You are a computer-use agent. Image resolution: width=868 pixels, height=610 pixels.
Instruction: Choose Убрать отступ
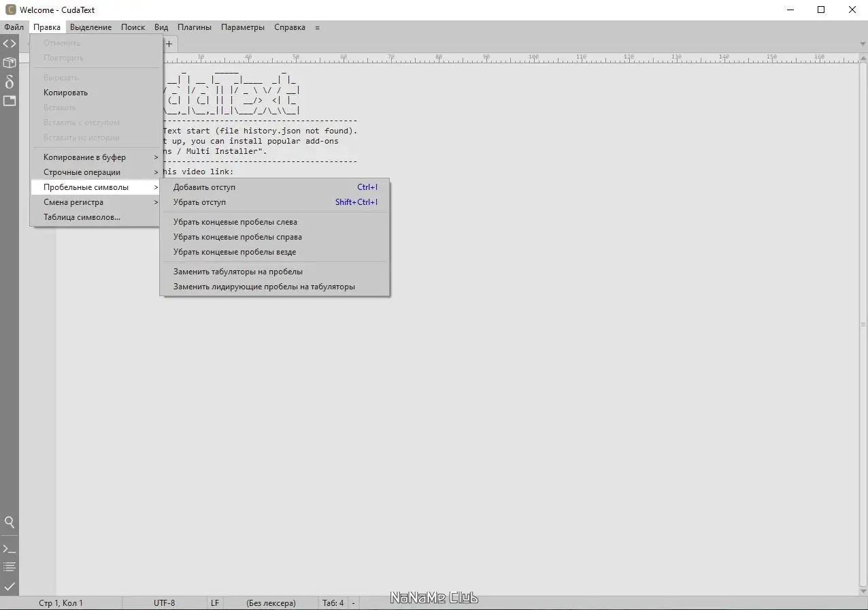pyautogui.click(x=275, y=202)
